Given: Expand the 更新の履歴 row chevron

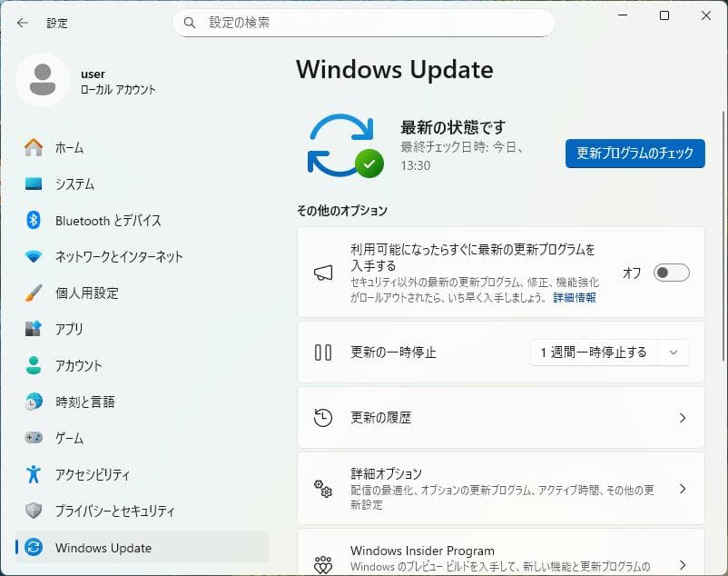Looking at the screenshot, I should pos(684,419).
